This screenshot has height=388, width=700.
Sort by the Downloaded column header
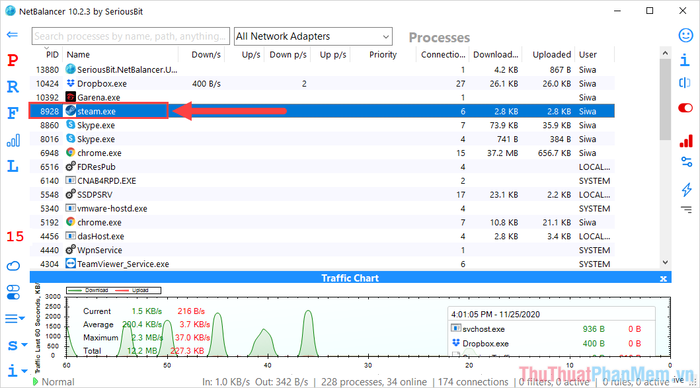pos(495,54)
